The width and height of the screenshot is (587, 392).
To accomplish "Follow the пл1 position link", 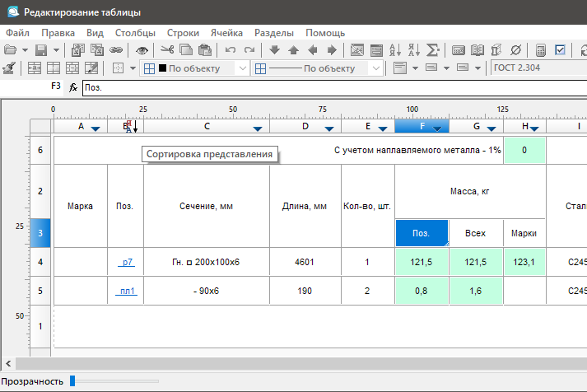I will [126, 291].
